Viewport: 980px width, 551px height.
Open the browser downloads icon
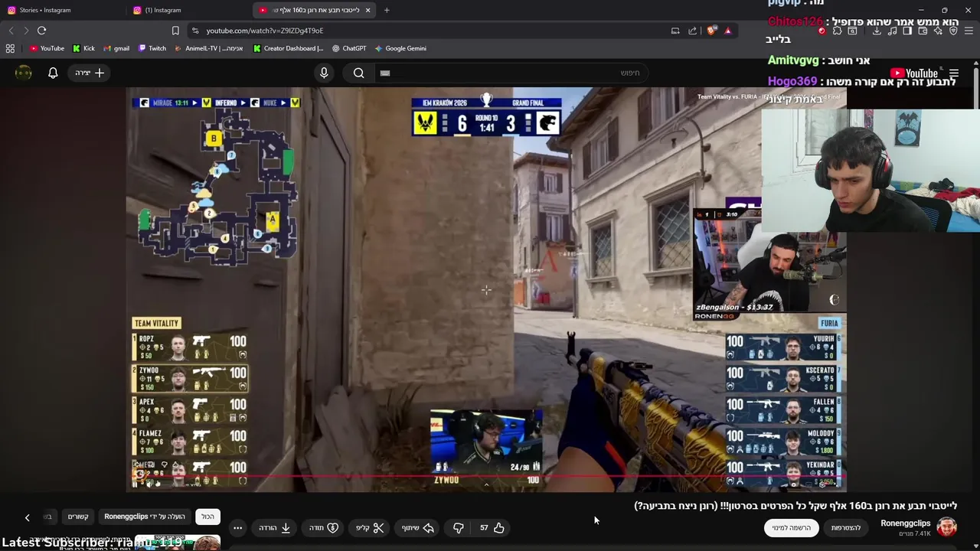[x=877, y=31]
